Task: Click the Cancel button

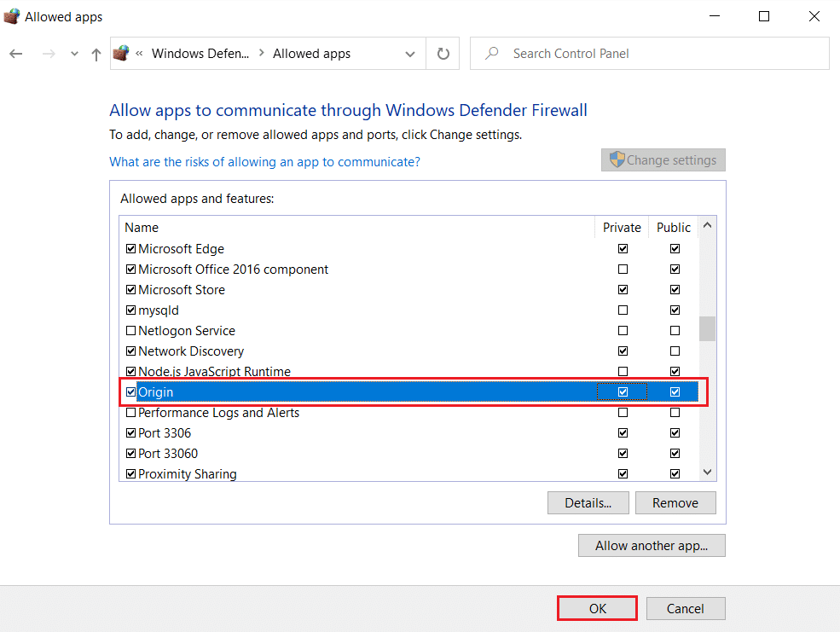Action: (x=686, y=608)
